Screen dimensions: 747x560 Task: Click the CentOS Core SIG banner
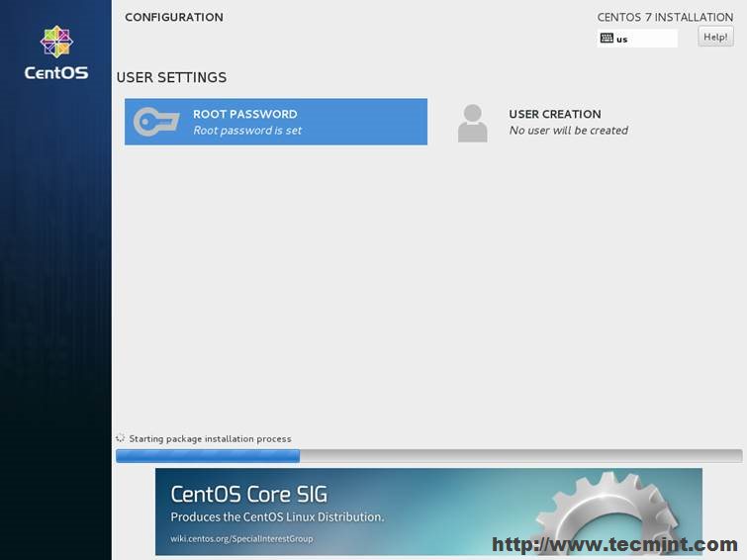point(428,512)
